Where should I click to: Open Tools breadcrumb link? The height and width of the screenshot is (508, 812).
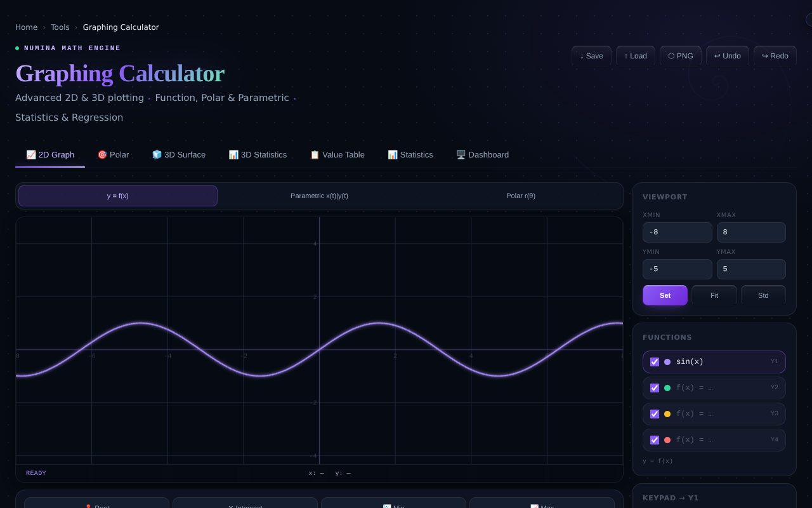click(x=60, y=27)
